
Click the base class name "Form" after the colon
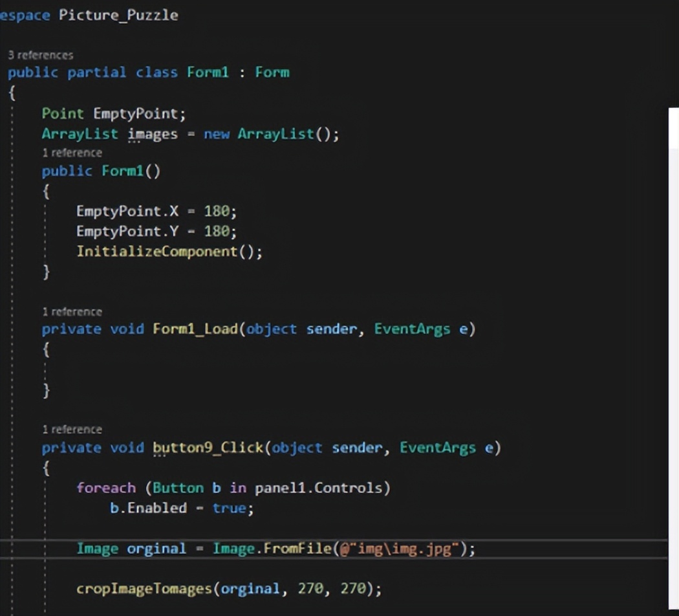(x=272, y=72)
